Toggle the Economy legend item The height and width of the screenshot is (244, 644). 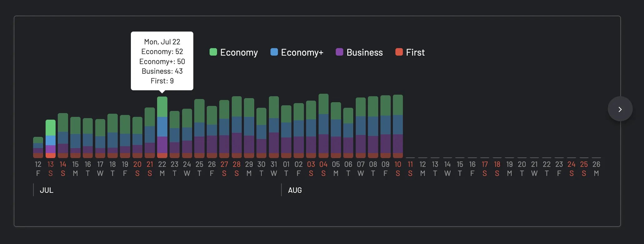234,52
